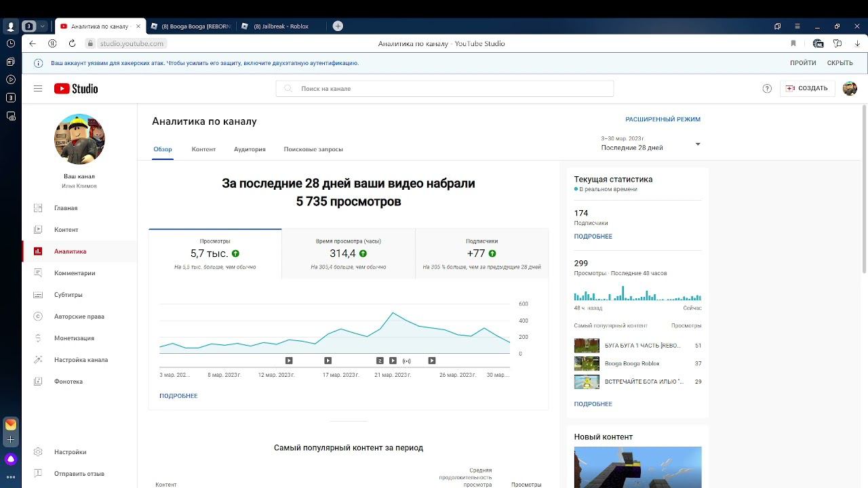Click the video marker under 17 мар. on chart

click(x=328, y=361)
